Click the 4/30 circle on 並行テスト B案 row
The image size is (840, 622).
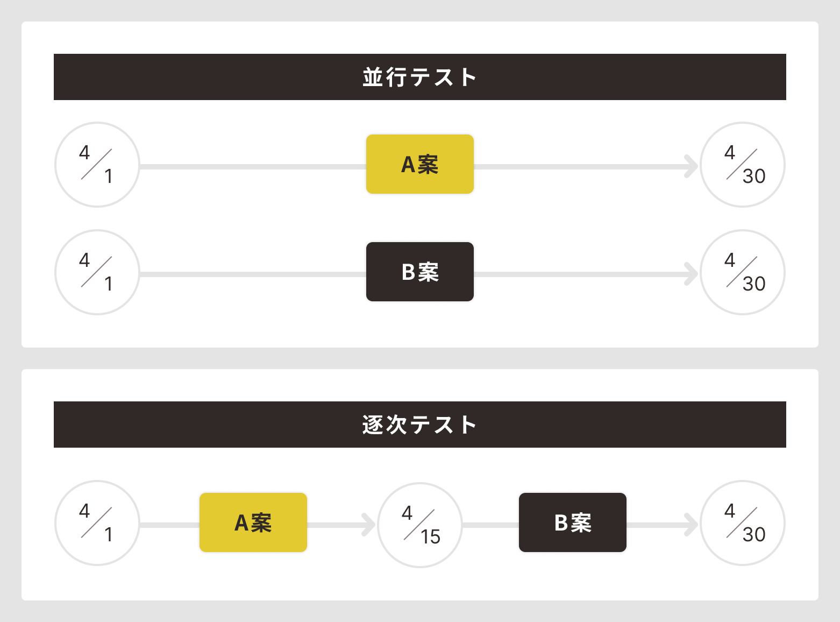(x=743, y=272)
